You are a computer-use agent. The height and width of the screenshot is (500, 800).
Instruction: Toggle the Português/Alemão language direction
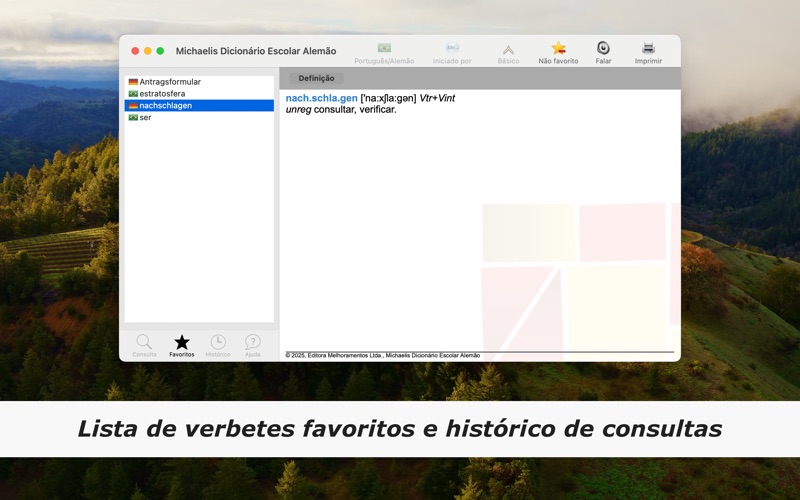pyautogui.click(x=384, y=53)
